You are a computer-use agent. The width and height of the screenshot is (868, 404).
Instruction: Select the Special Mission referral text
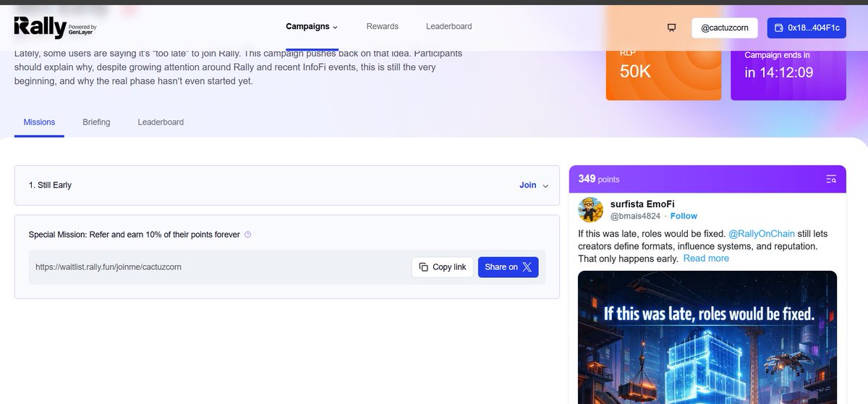click(134, 235)
